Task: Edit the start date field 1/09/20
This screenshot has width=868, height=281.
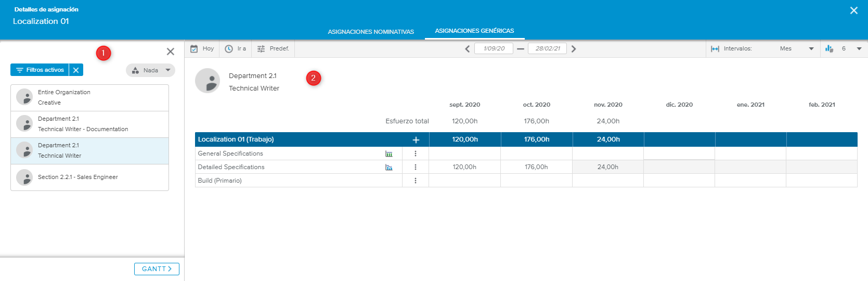Action: tap(494, 48)
